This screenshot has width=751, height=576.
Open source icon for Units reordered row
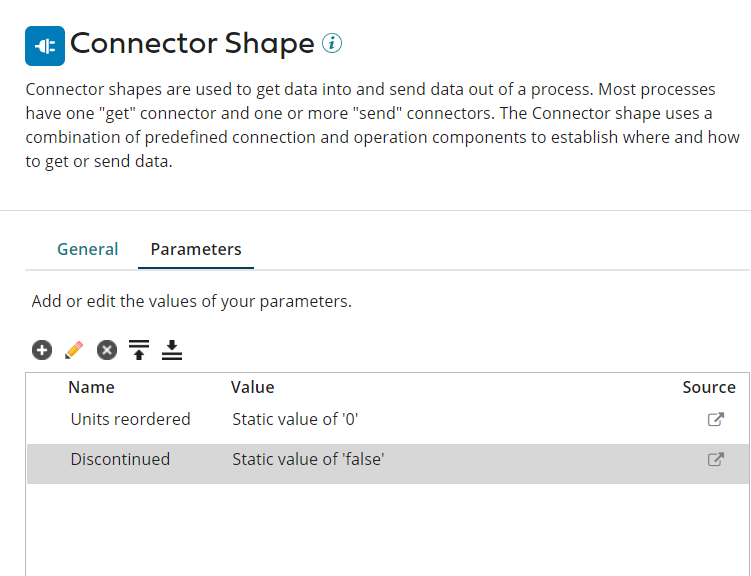click(715, 420)
